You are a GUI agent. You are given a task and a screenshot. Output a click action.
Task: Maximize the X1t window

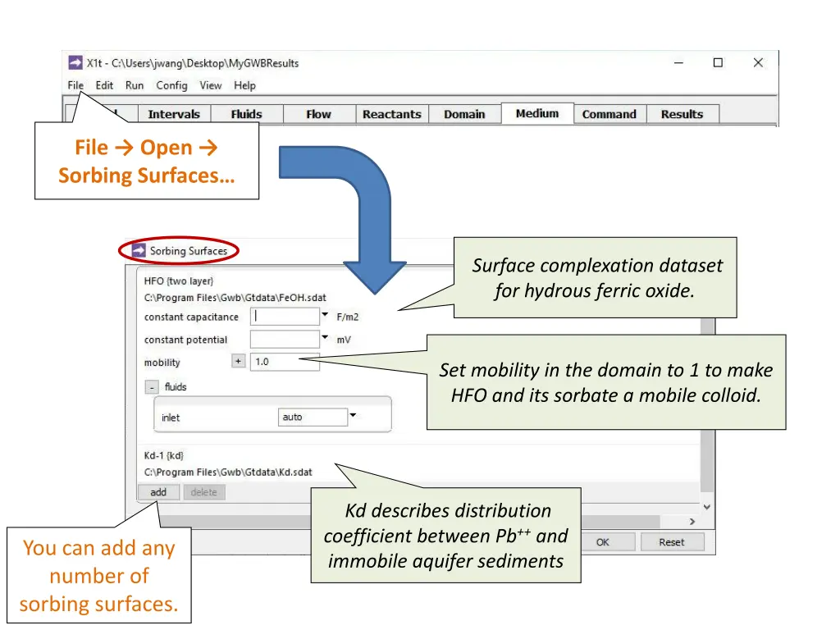[x=718, y=62]
